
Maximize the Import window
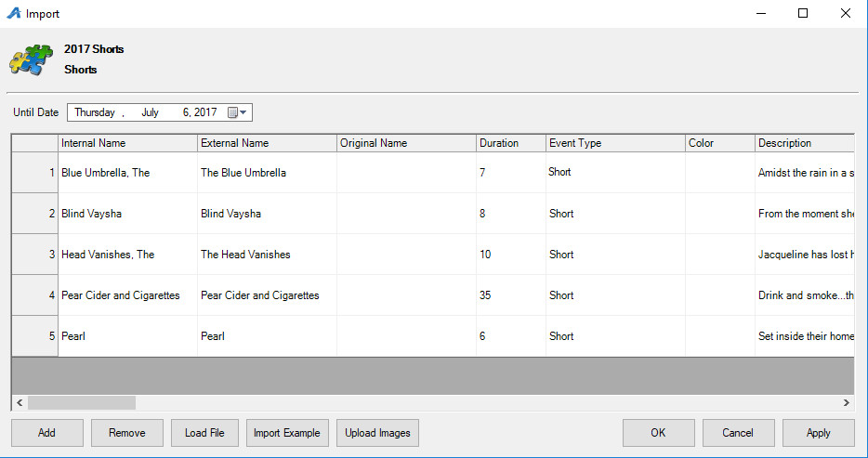[x=803, y=13]
